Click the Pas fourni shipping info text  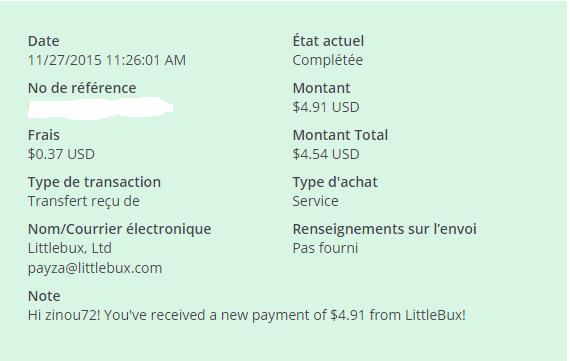[325, 248]
